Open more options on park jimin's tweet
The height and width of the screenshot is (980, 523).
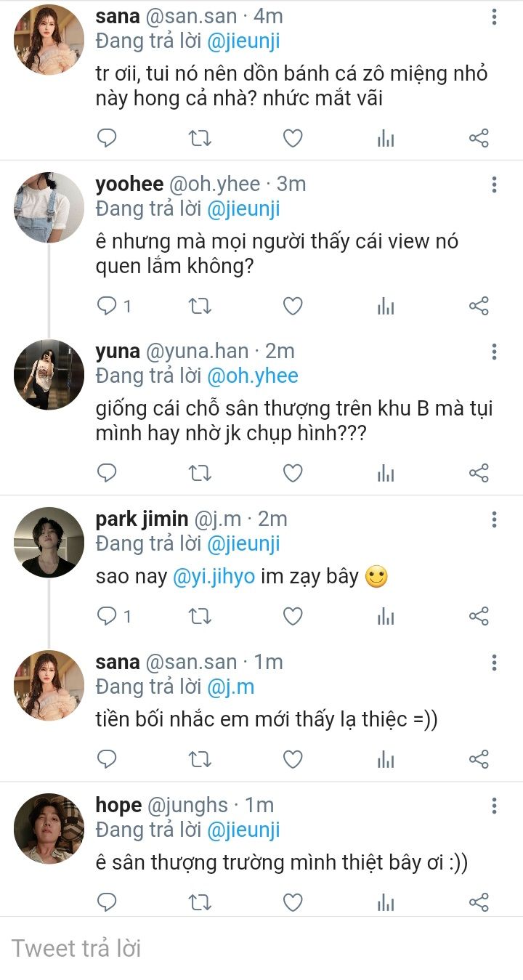(x=494, y=519)
